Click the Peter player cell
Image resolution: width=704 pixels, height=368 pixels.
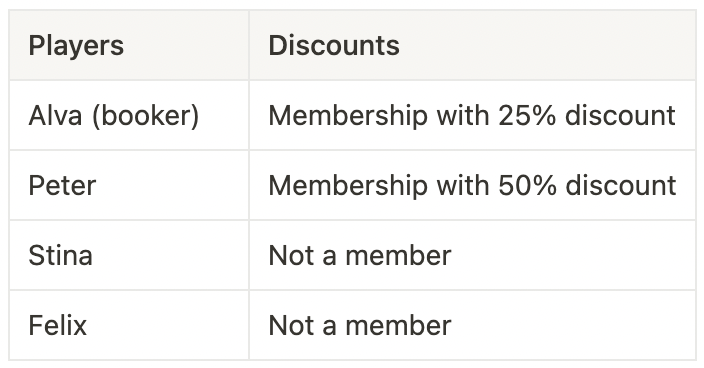[129, 185]
